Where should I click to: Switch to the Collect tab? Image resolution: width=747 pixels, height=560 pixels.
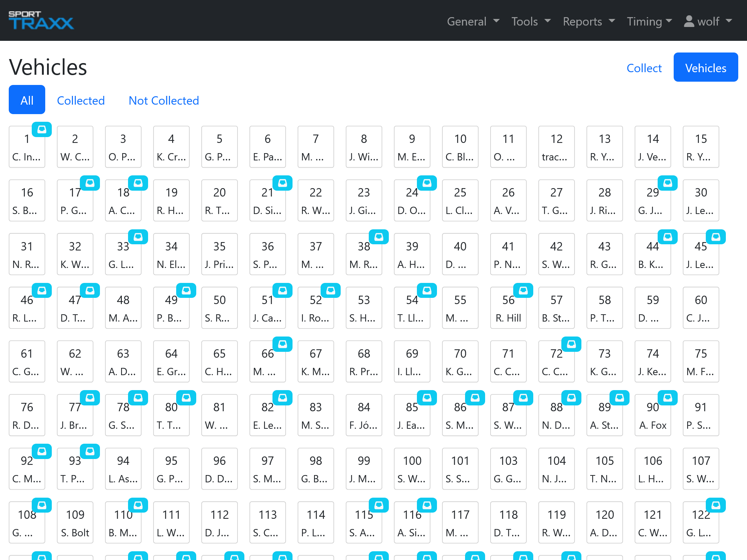click(x=644, y=68)
